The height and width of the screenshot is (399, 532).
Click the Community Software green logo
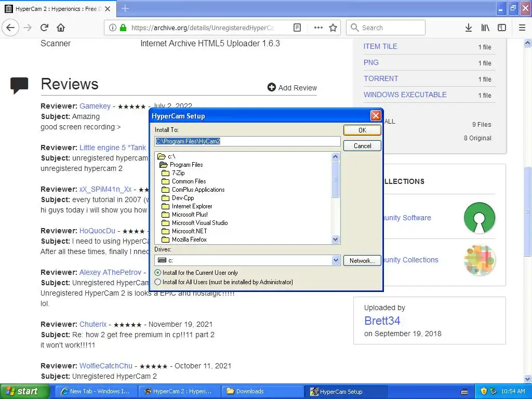(x=480, y=218)
